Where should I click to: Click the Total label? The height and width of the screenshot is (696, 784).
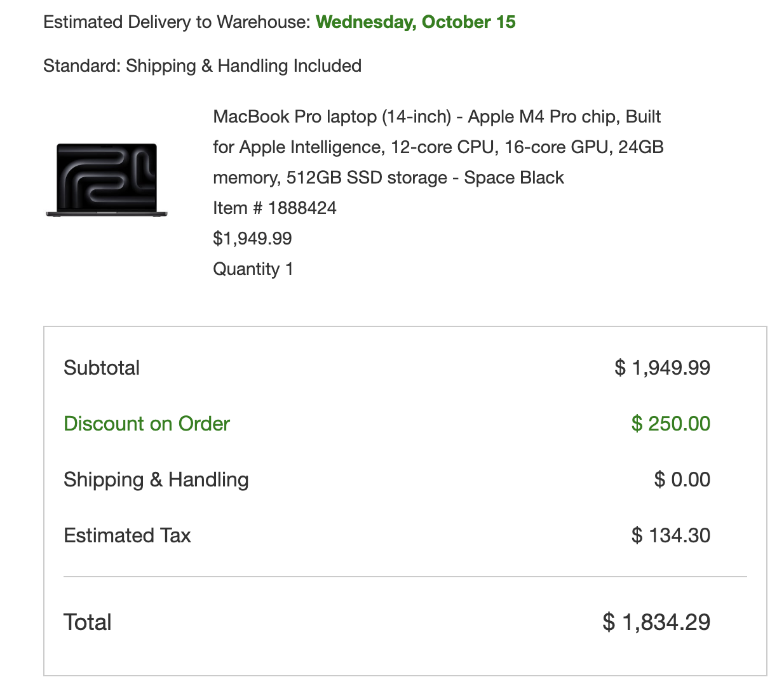pyautogui.click(x=88, y=622)
